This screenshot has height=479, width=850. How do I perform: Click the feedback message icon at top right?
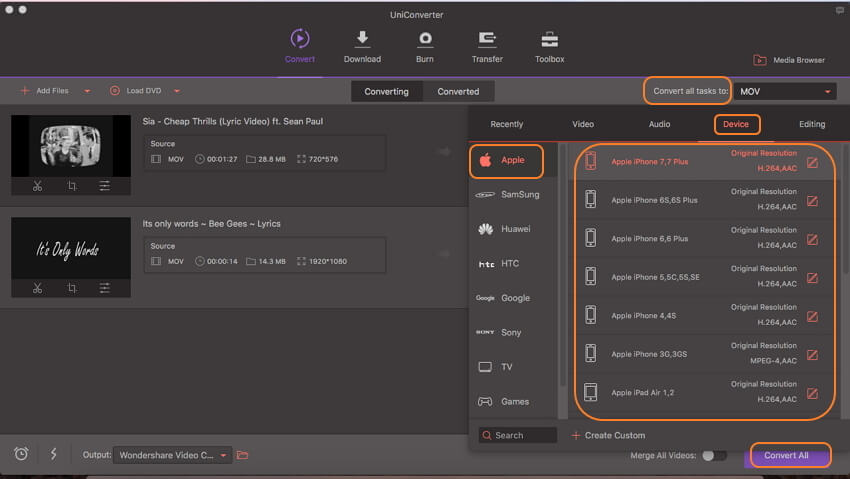coord(840,10)
